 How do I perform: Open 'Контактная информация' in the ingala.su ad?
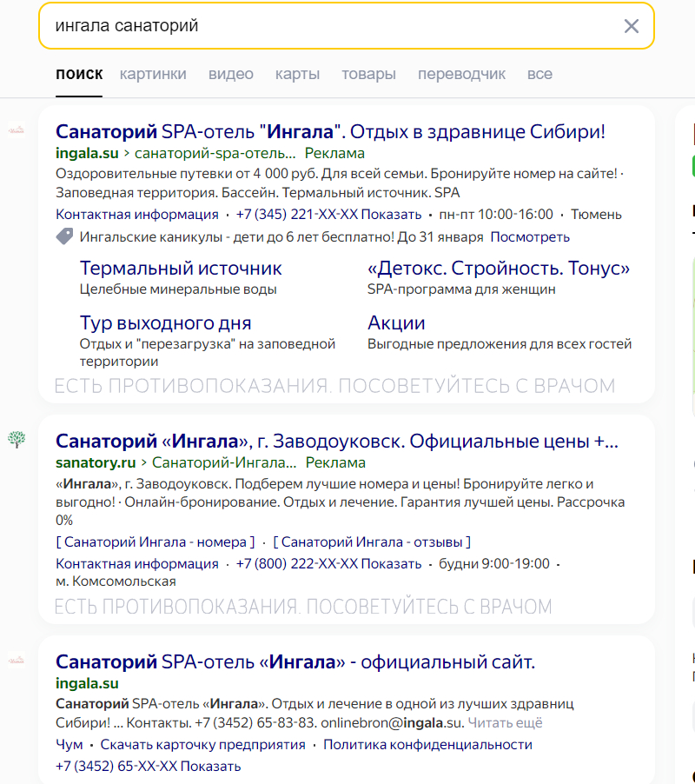137,215
